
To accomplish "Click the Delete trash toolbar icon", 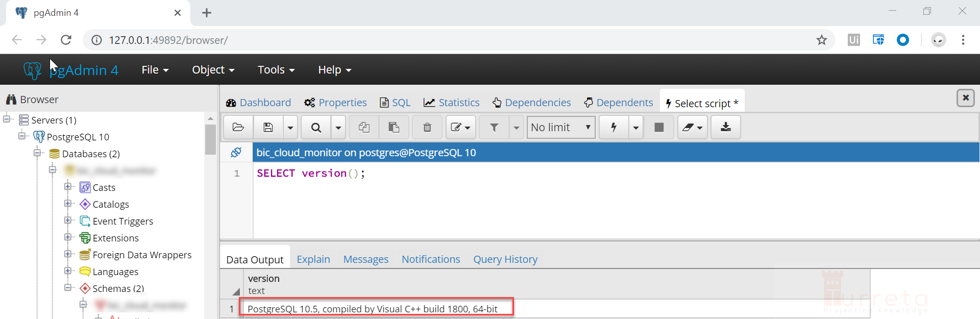I will click(427, 127).
